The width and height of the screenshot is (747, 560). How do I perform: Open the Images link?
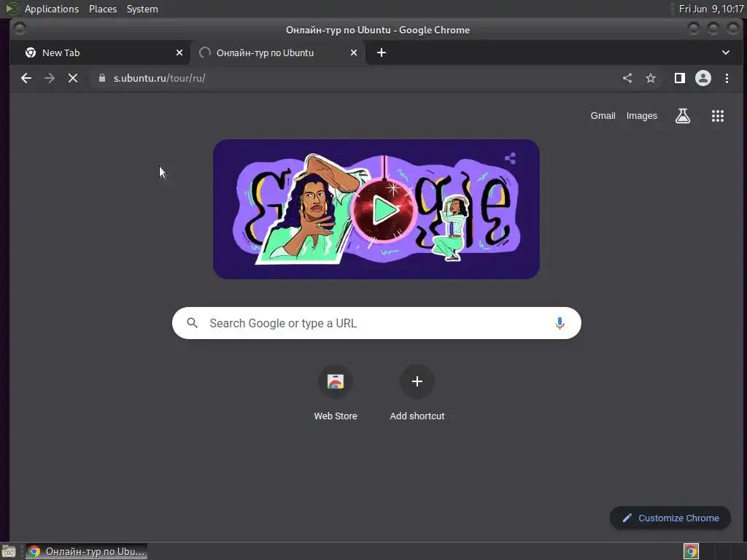pyautogui.click(x=642, y=116)
